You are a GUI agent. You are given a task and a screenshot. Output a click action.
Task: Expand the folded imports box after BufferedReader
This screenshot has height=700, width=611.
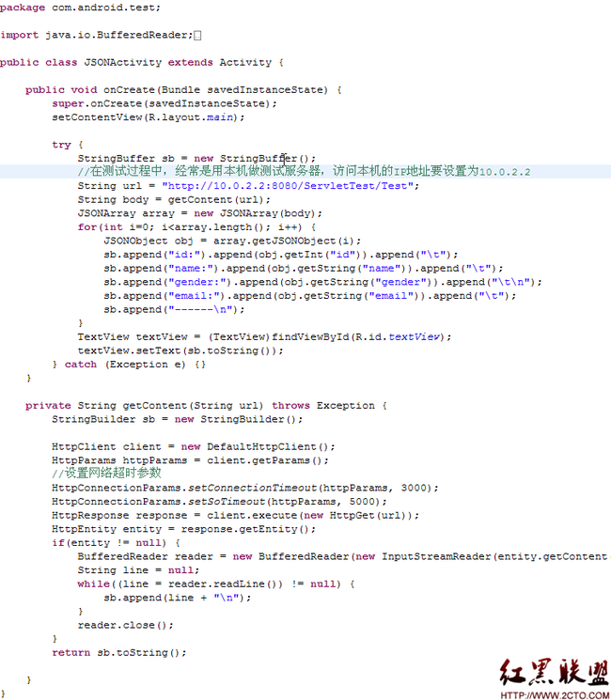tap(197, 36)
